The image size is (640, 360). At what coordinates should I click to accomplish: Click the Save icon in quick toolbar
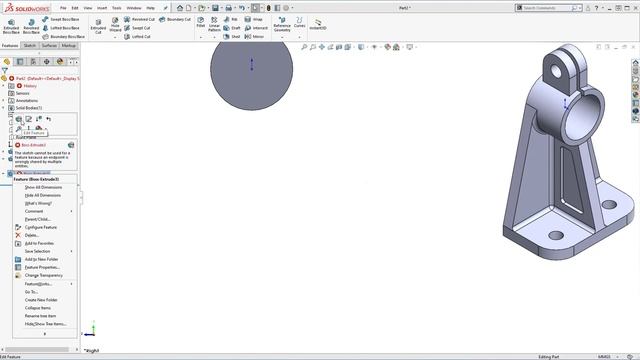click(x=215, y=8)
